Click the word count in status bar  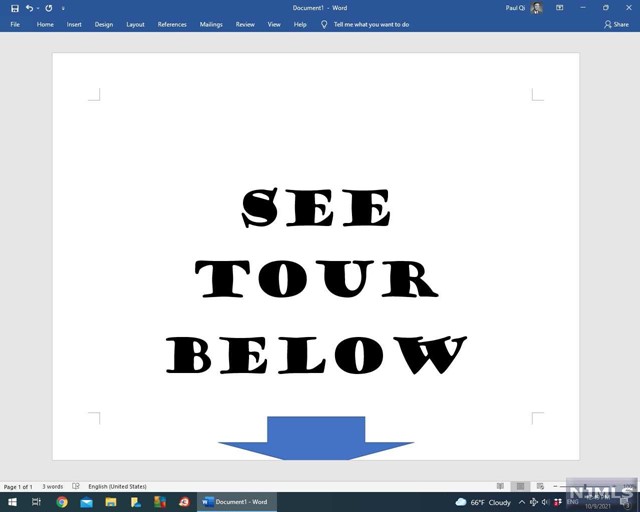pyautogui.click(x=52, y=487)
